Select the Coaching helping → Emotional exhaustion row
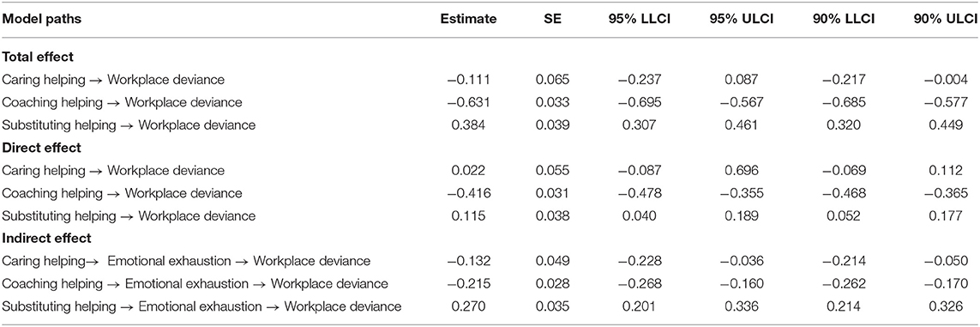 pyautogui.click(x=490, y=284)
